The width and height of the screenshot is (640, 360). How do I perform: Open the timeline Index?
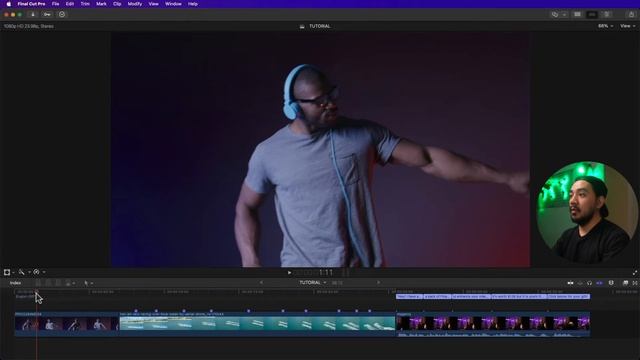pyautogui.click(x=16, y=283)
